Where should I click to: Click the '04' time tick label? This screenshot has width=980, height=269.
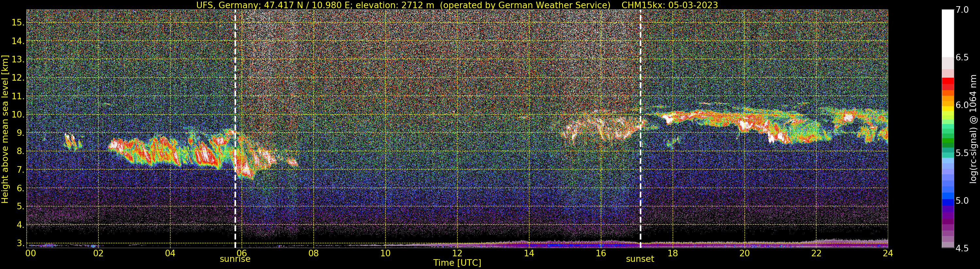[170, 253]
